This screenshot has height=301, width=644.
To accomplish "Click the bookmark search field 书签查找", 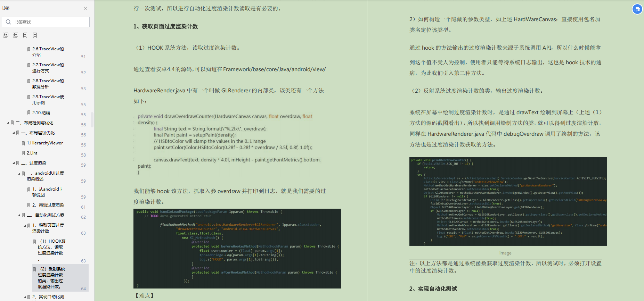I will tap(46, 22).
